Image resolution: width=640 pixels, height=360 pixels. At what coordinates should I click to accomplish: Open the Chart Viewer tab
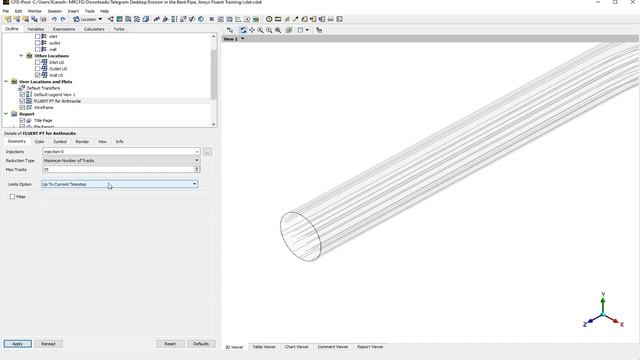(296, 347)
